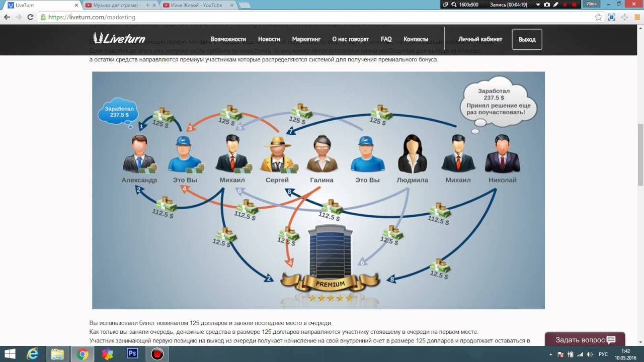Viewport: 644px width, 362px height.
Task: Stop recording with the red circle button
Action: click(574, 4)
